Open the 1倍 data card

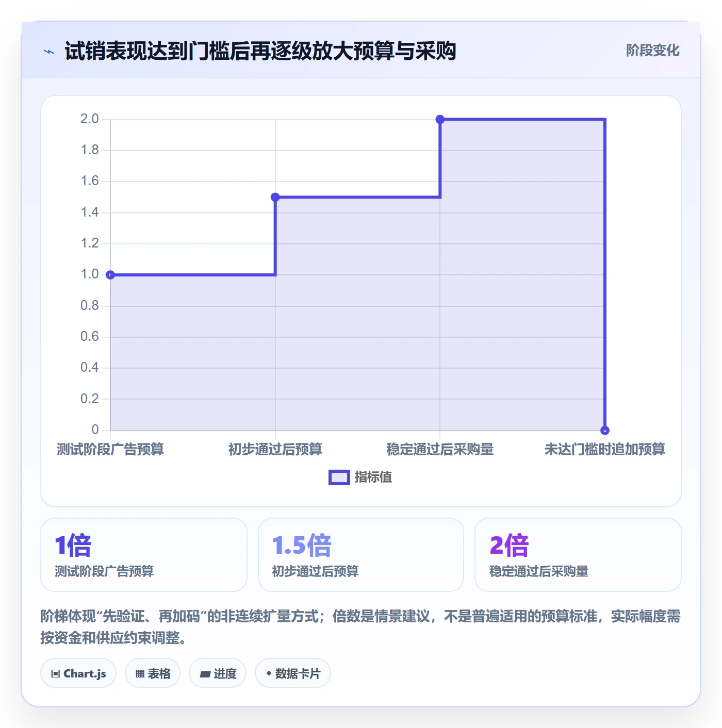(144, 555)
